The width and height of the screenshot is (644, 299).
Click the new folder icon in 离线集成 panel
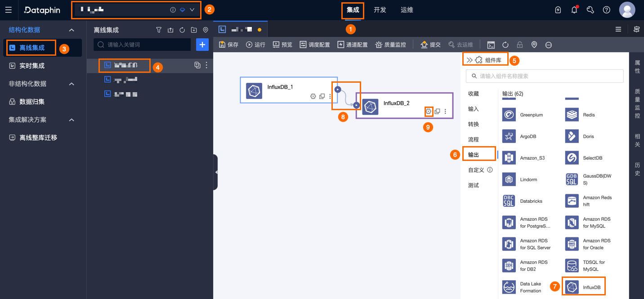[x=194, y=30]
